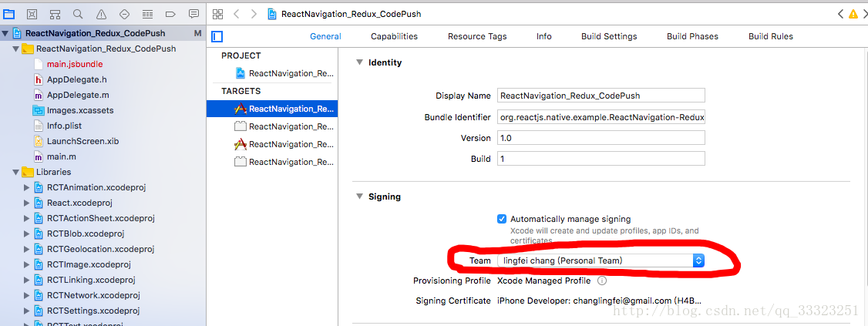Screen dimensions: 868x326
Task: Collapse the root ReactNavigation_Redux_CodePush project
Action: click(x=5, y=33)
